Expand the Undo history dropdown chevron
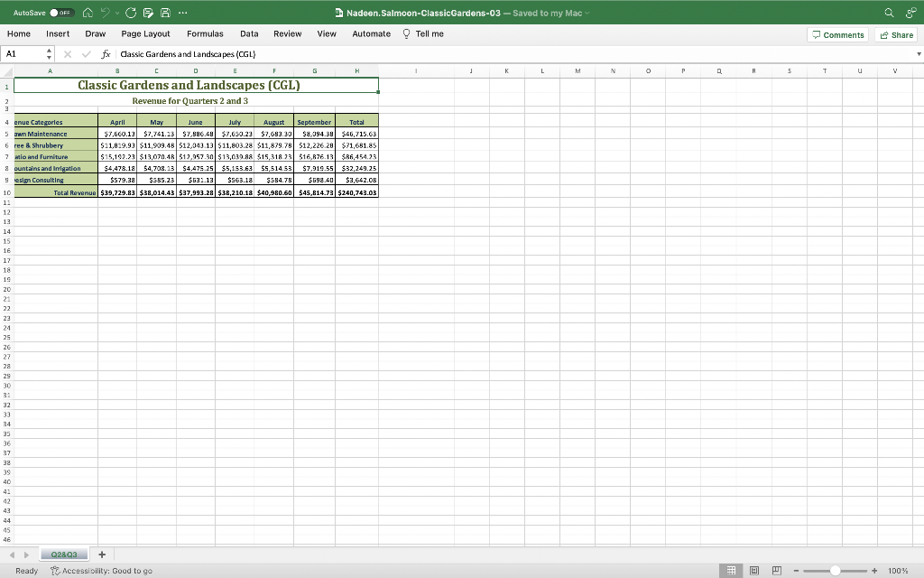Image resolution: width=924 pixels, height=578 pixels. tap(116, 13)
